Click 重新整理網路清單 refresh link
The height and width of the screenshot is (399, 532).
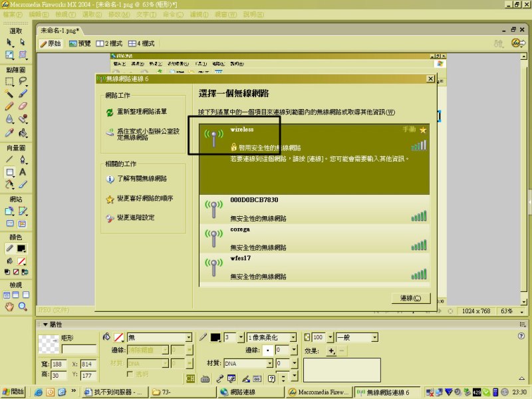click(x=142, y=112)
